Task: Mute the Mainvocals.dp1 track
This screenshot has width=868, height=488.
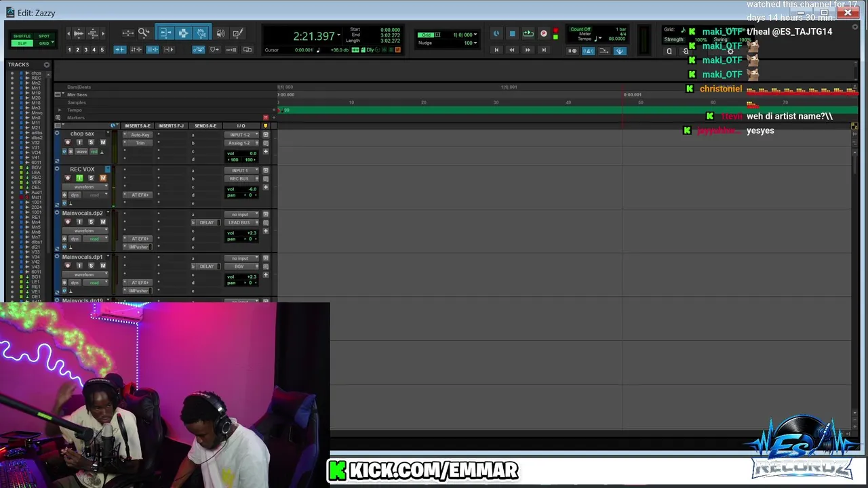Action: (x=103, y=266)
